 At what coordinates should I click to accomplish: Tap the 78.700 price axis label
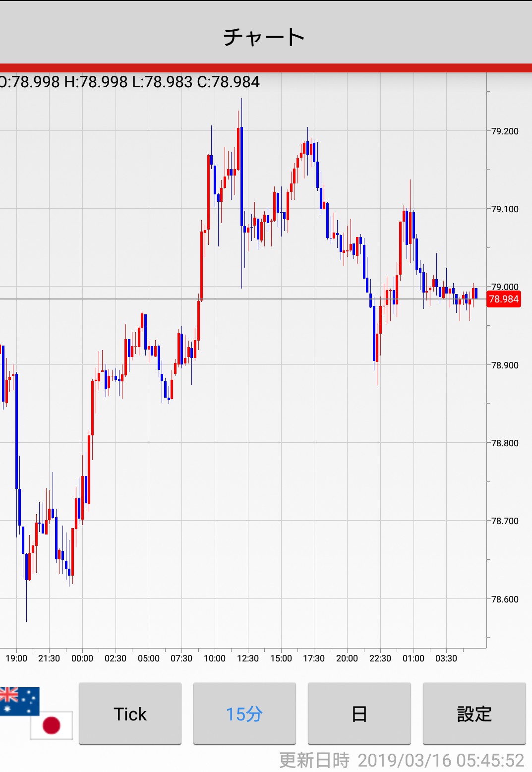coord(505,521)
